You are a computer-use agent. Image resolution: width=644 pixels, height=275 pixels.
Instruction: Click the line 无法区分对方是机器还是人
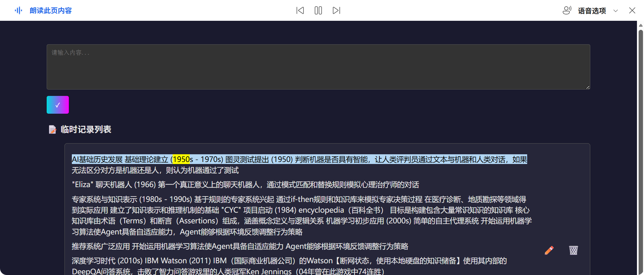(155, 170)
